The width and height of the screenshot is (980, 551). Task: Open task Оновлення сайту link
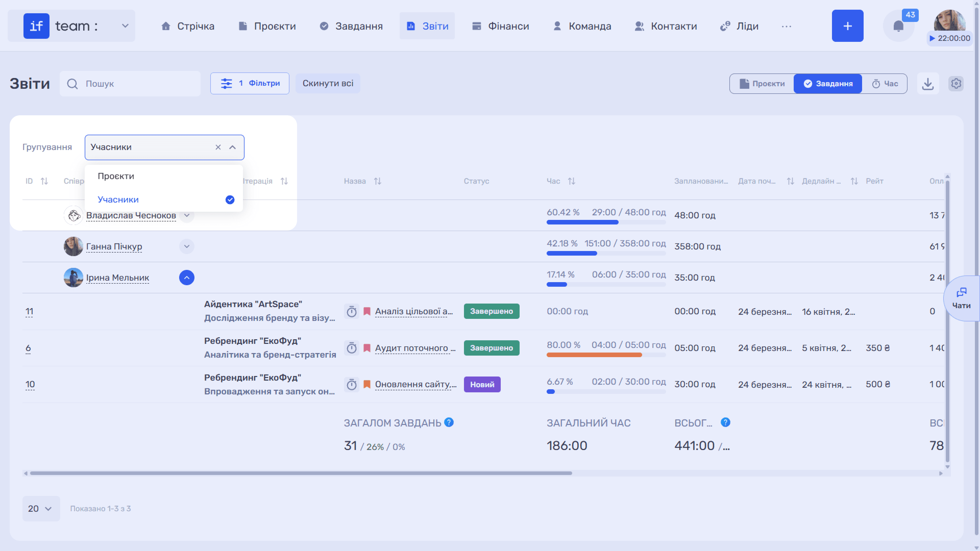click(x=416, y=384)
